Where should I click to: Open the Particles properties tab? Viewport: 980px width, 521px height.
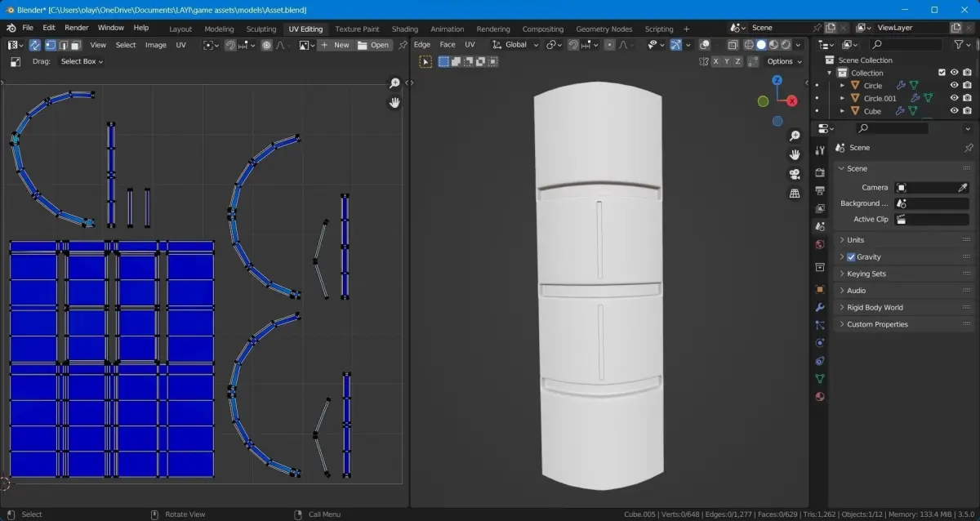[x=820, y=325]
